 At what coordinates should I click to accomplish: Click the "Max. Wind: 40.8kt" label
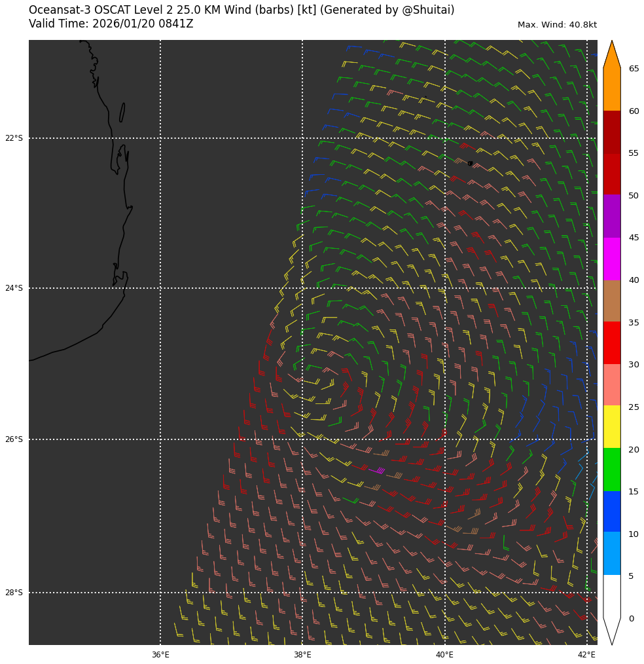557,25
